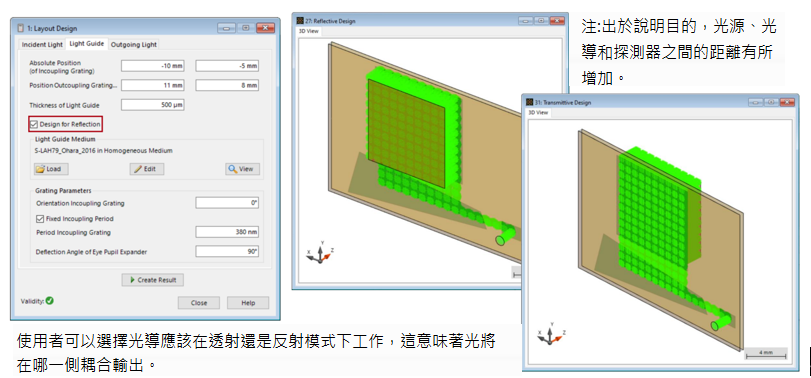
Task: Click the XYZ axis indicator in Reflective view
Action: (x=321, y=252)
